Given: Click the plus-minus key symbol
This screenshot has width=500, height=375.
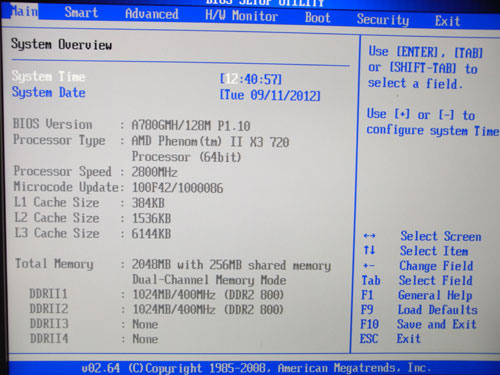Looking at the screenshot, I should [x=369, y=266].
